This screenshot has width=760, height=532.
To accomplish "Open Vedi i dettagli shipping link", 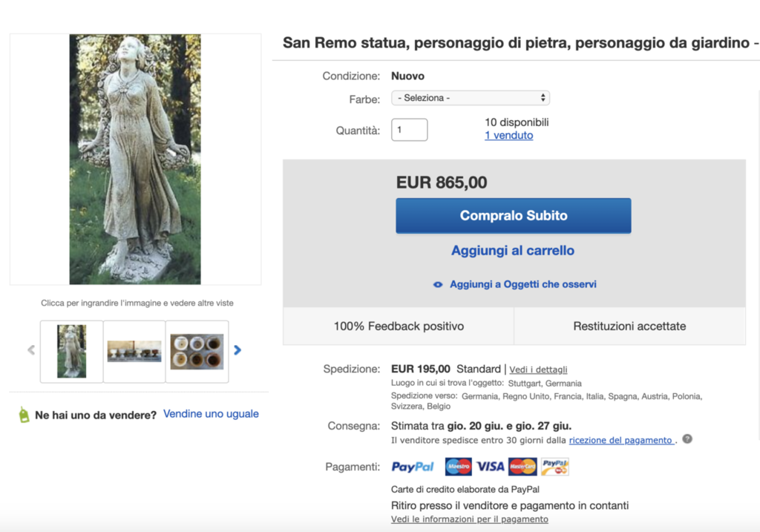I will click(x=538, y=370).
